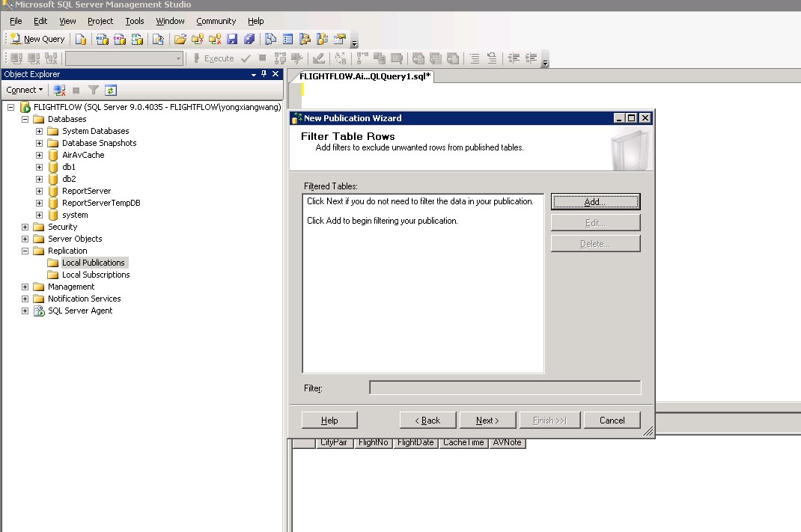
Task: Expand the System Databases folder
Action: 40,131
